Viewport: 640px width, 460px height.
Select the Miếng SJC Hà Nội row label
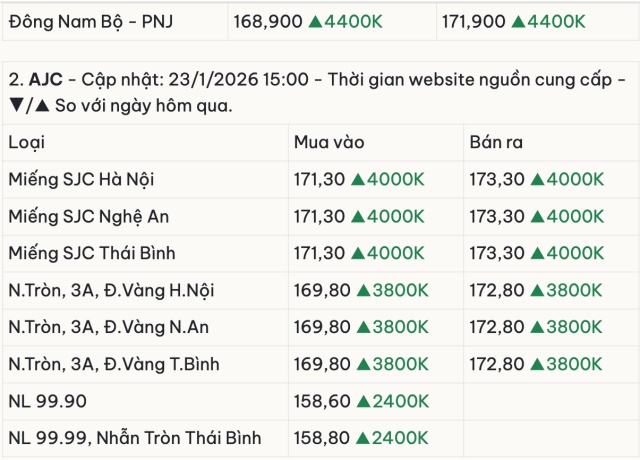tap(81, 180)
